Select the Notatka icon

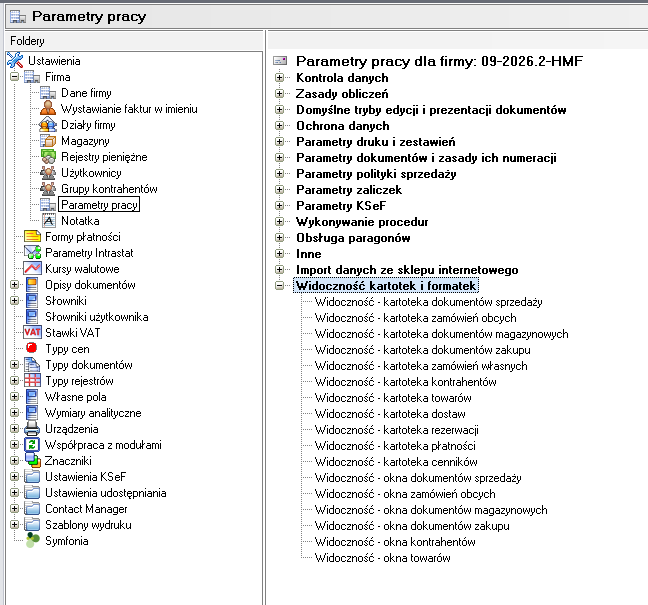click(47, 221)
